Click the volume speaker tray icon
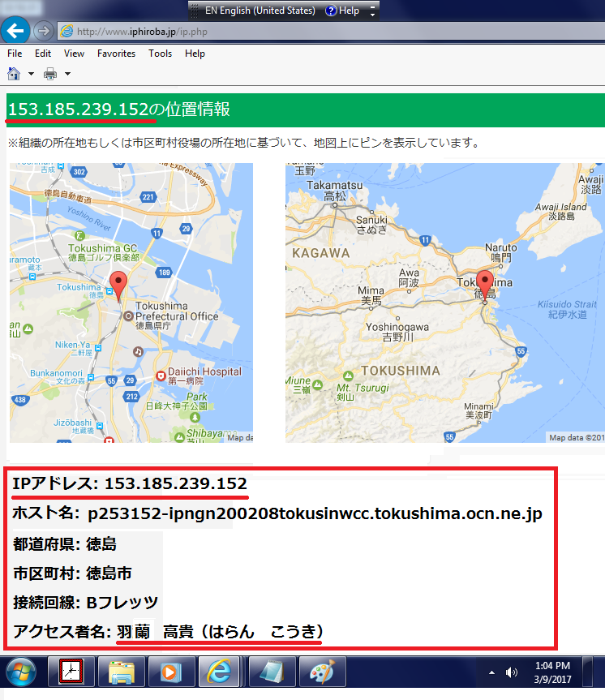This screenshot has height=700, width=605. (511, 672)
